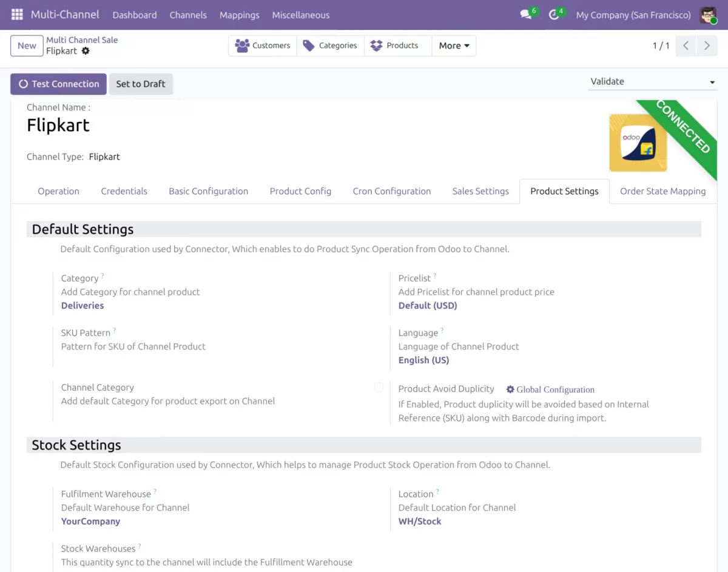The width and height of the screenshot is (728, 572).
Task: Click the Flipkart channel name heading
Action: coord(58,126)
